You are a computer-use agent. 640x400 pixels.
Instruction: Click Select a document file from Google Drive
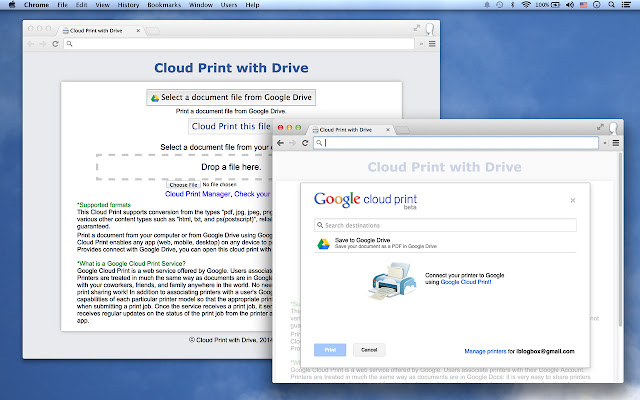coord(230,97)
